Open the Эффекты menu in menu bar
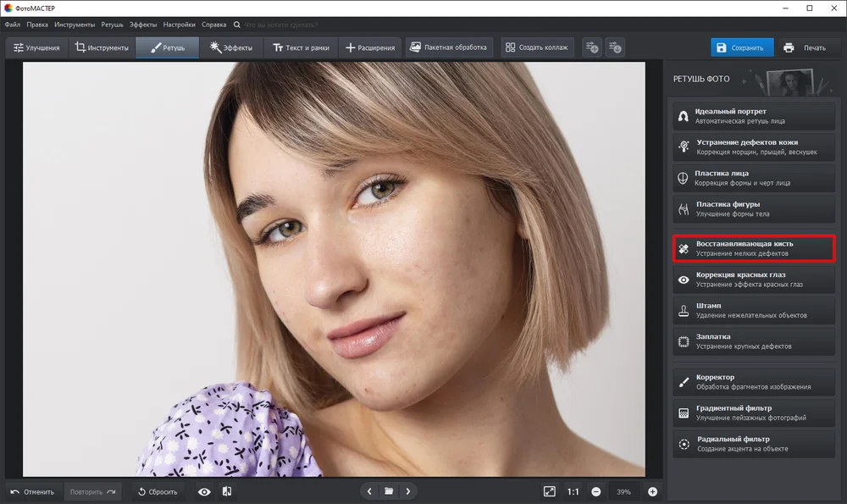 pos(143,25)
